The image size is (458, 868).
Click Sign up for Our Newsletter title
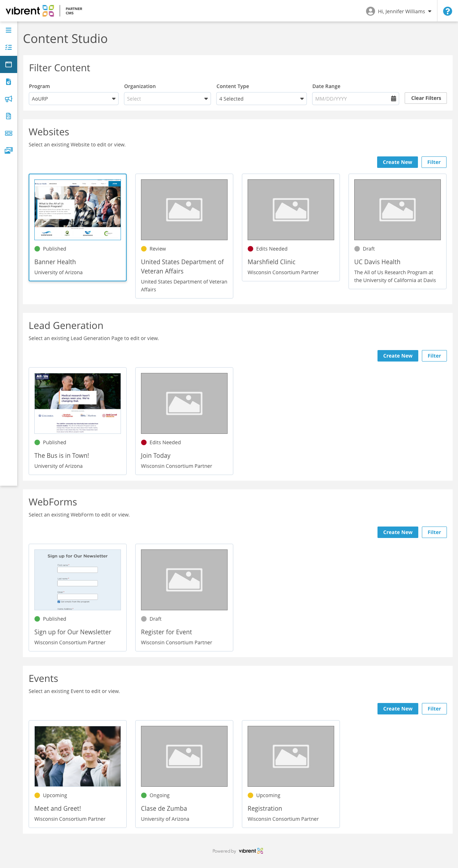[73, 632]
